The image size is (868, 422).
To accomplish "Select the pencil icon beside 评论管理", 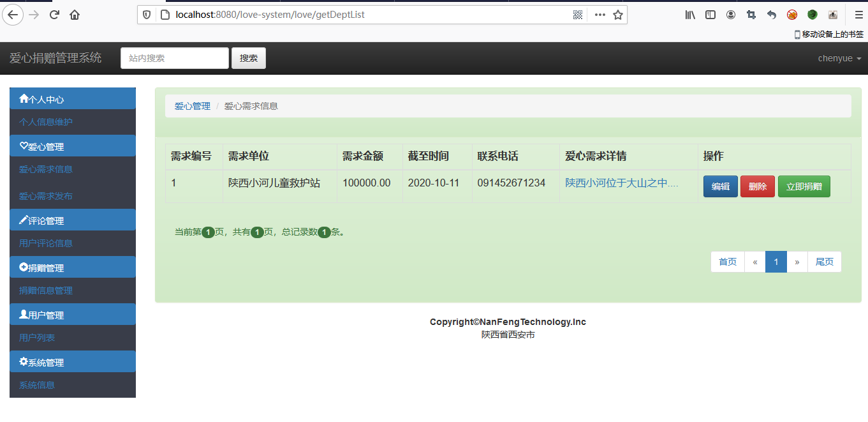I will 24,220.
